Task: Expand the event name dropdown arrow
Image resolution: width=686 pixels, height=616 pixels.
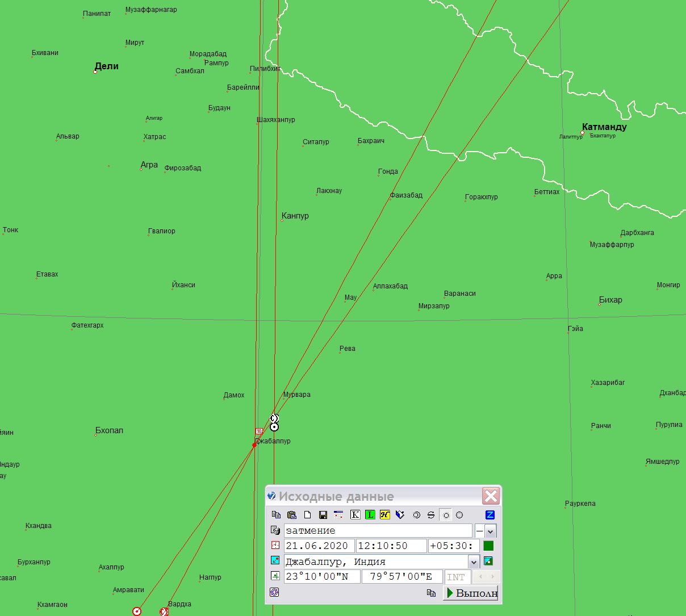Action: click(491, 531)
